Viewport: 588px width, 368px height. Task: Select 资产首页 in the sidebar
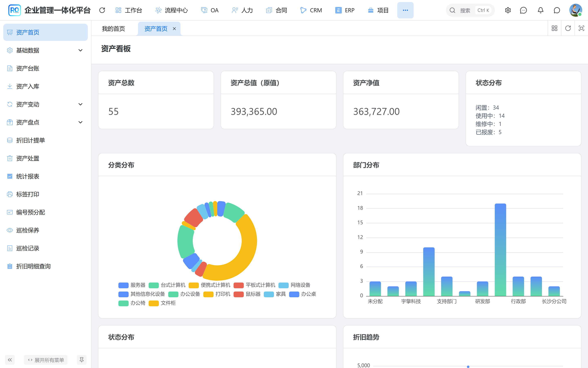coord(46,32)
